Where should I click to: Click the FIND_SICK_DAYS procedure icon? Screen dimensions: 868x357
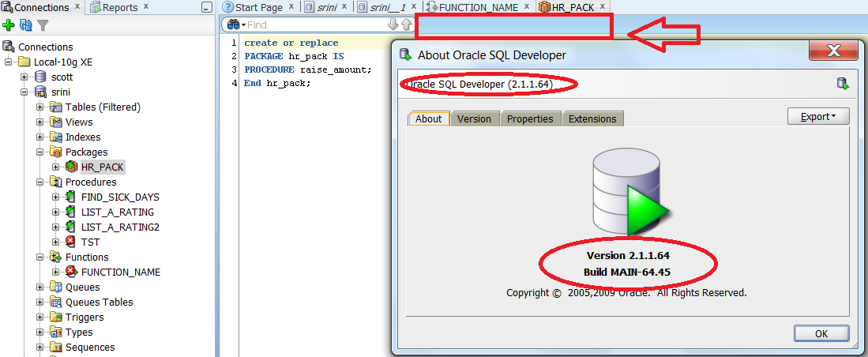pos(71,197)
